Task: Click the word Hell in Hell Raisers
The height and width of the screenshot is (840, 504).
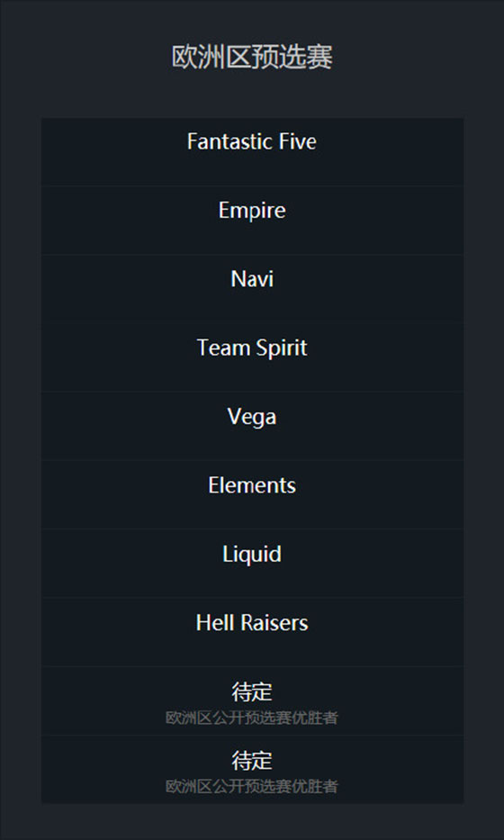Action: pyautogui.click(x=214, y=623)
